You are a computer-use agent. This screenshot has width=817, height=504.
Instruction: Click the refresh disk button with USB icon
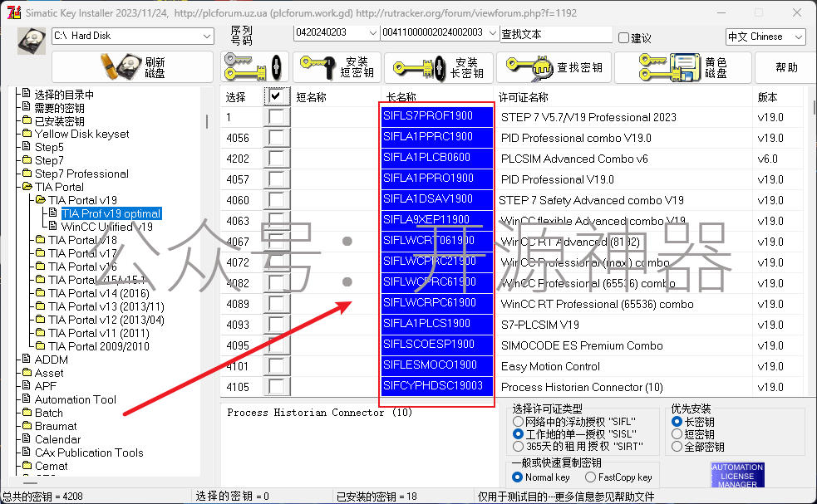(132, 67)
